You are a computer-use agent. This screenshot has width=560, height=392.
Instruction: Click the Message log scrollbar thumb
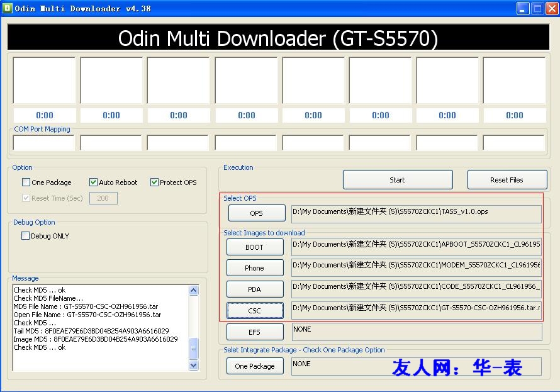194,348
